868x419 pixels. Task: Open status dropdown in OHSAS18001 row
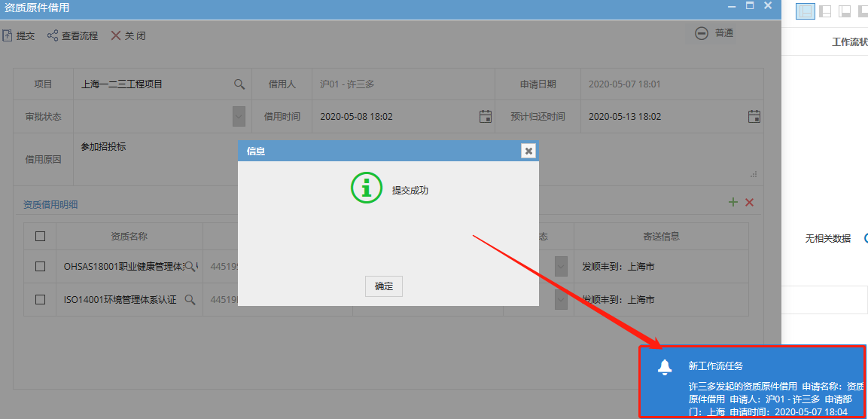pyautogui.click(x=562, y=266)
